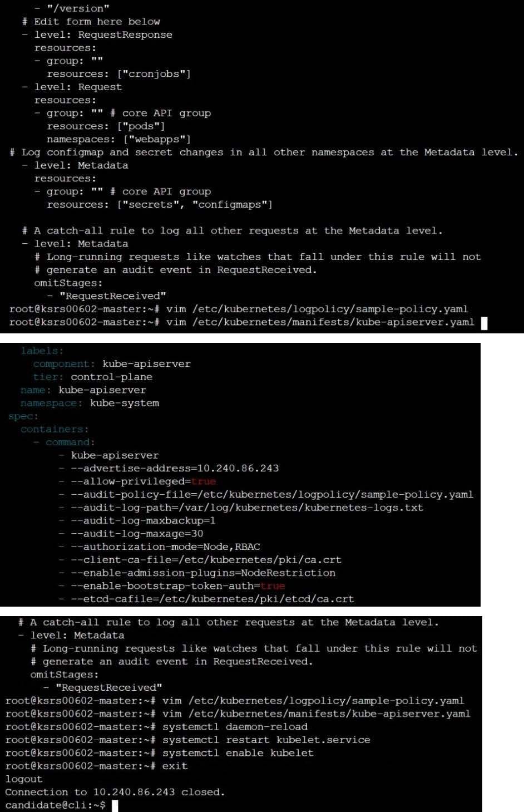524x812 pixels.
Task: Click the Connection to 10.240.86.243 closed message
Action: click(x=115, y=792)
